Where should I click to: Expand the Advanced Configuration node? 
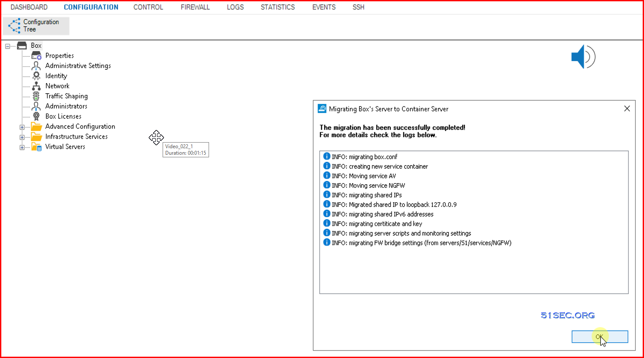(x=22, y=127)
